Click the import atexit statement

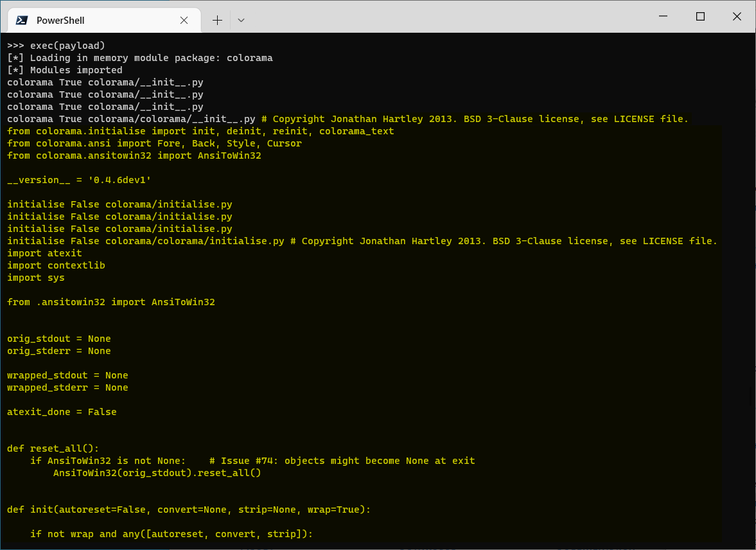(41, 253)
